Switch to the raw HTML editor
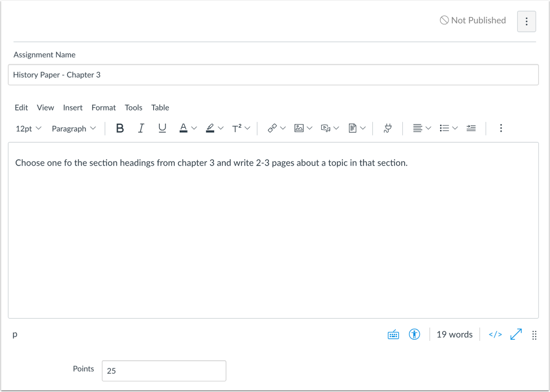Image resolution: width=550 pixels, height=392 pixels. point(495,334)
